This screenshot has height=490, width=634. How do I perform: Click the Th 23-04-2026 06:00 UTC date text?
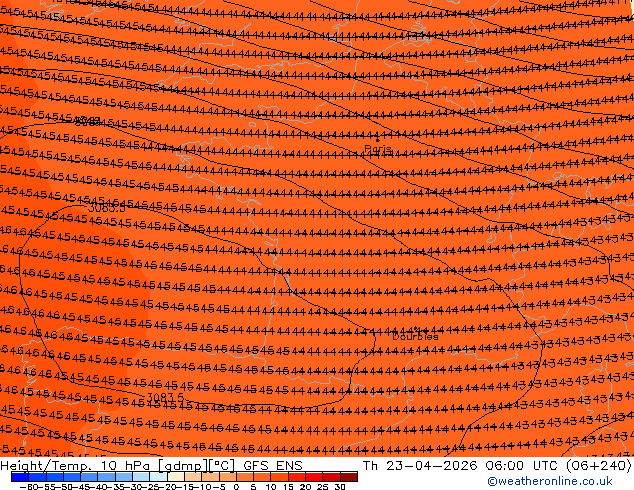pos(461,465)
